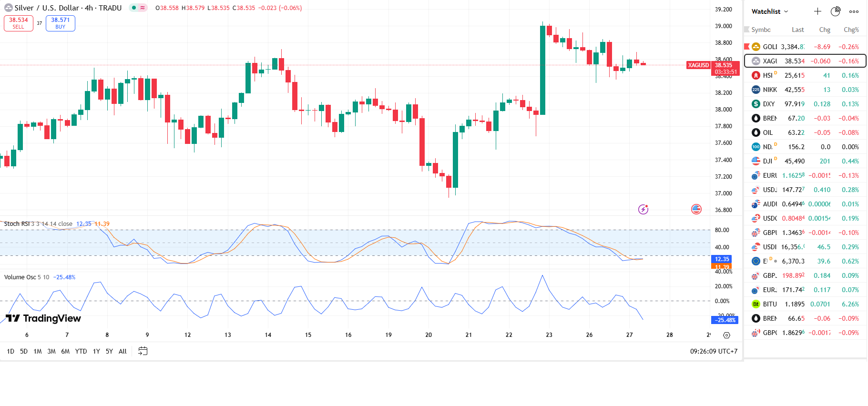Screen dimensions: 868x406
Task: Open the three-dot watchlist options menu
Action: click(x=854, y=11)
